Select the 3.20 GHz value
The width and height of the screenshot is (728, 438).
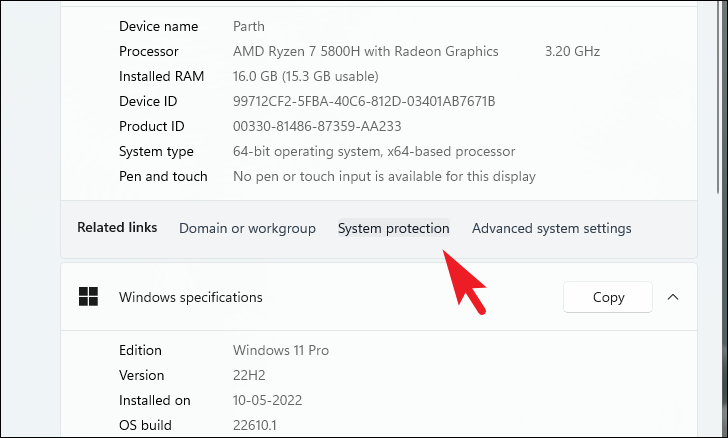(x=572, y=51)
